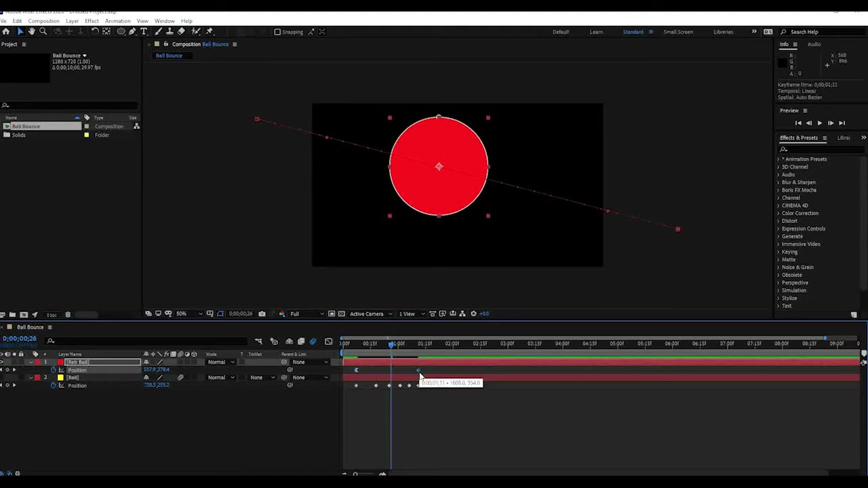Select the Rotation tool

coord(95,31)
